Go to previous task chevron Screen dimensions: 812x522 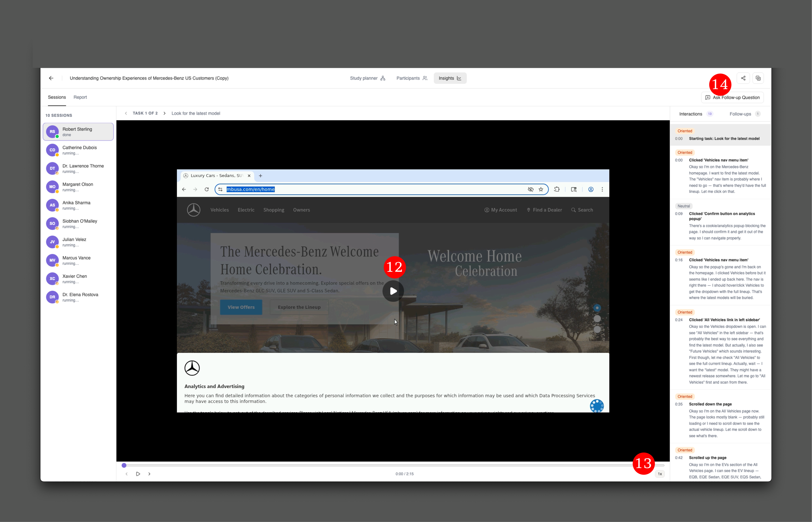tap(126, 113)
